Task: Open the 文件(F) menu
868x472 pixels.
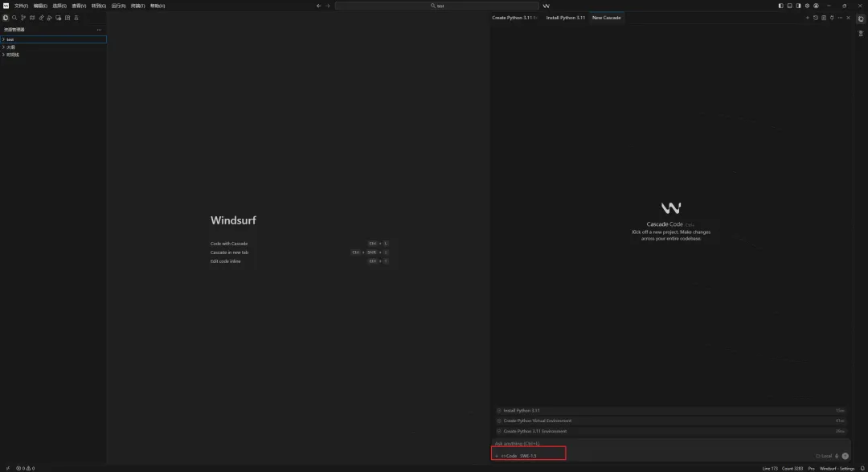Action: 21,6
